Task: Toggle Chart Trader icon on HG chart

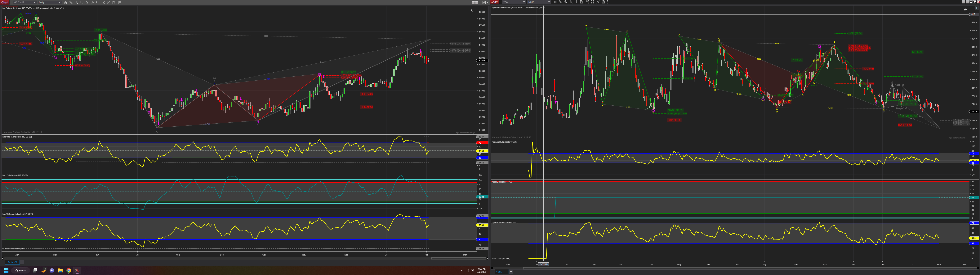Action: 98,2
